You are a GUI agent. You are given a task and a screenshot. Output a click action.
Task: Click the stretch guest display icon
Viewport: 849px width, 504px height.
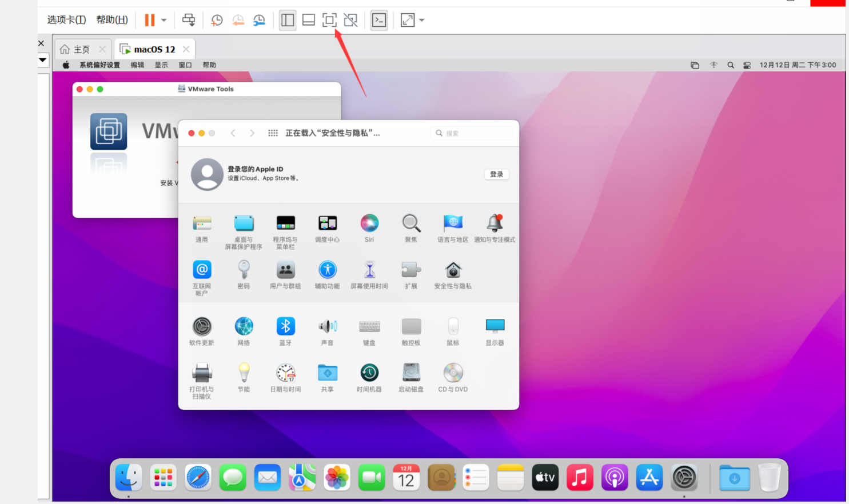(x=408, y=20)
